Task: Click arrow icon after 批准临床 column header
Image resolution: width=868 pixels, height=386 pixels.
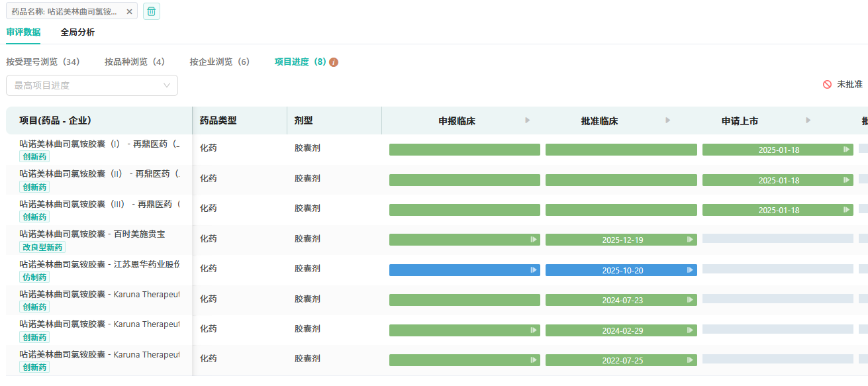Action: click(x=668, y=121)
